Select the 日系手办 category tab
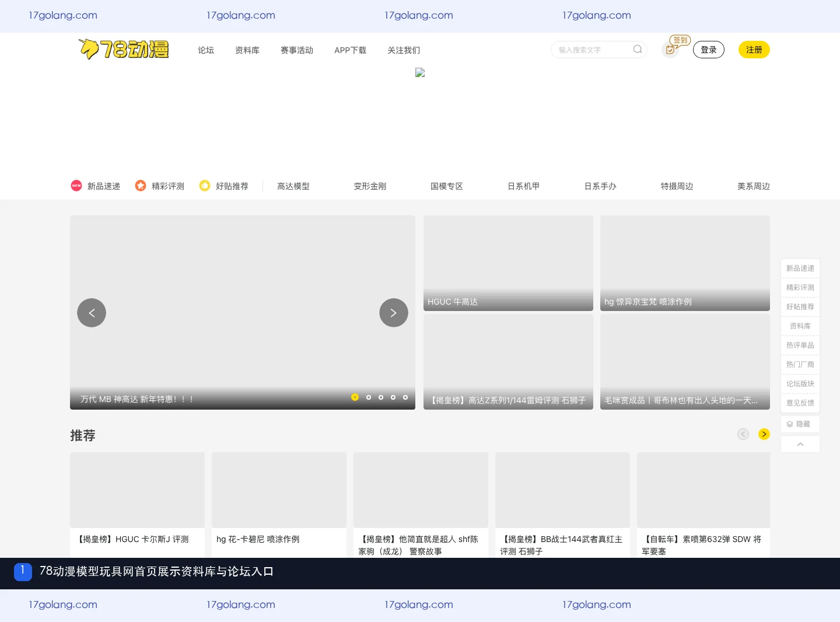 (x=600, y=186)
